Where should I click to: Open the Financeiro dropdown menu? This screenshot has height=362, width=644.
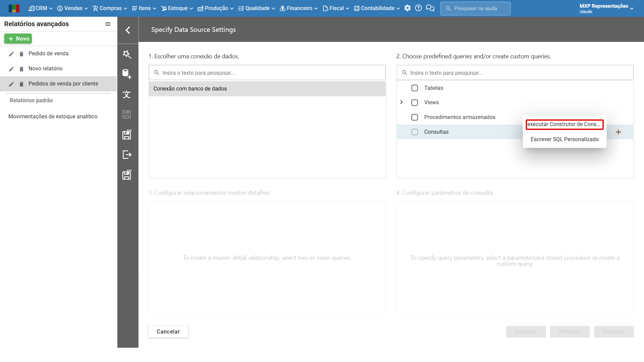pyautogui.click(x=299, y=8)
